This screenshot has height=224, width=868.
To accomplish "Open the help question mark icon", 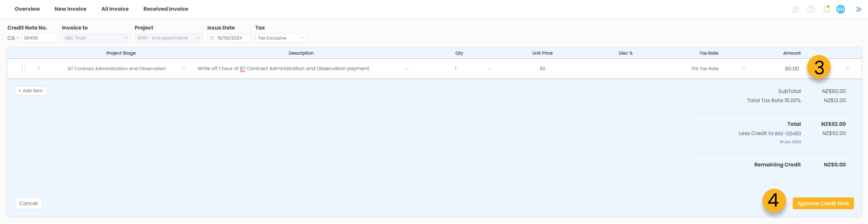I will pos(811,9).
